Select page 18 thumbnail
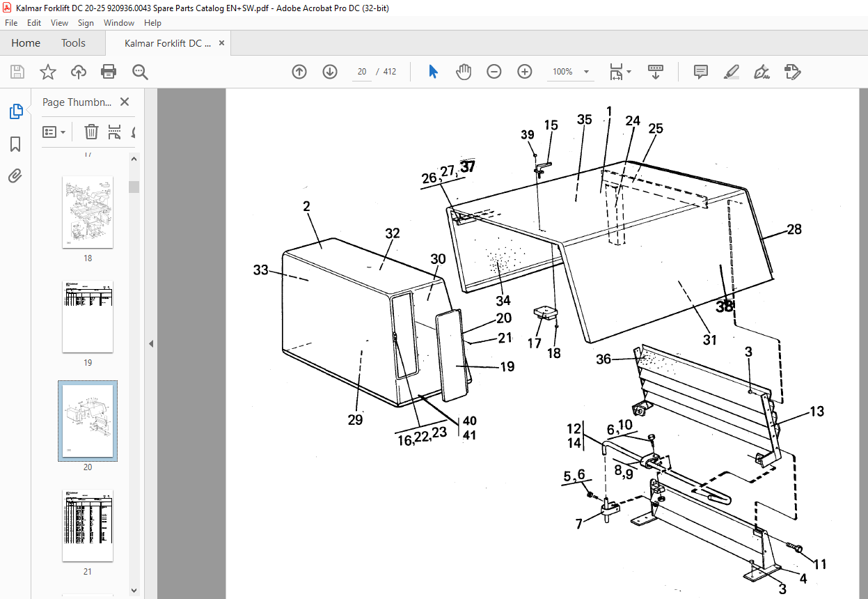 point(88,212)
